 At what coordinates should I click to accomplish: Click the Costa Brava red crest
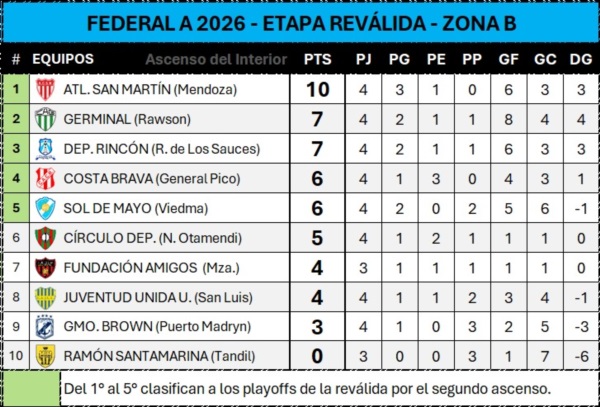(x=46, y=179)
